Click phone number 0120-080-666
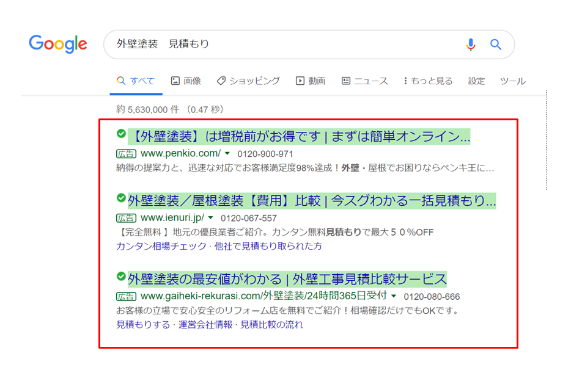This screenshot has height=392, width=582. 432,297
